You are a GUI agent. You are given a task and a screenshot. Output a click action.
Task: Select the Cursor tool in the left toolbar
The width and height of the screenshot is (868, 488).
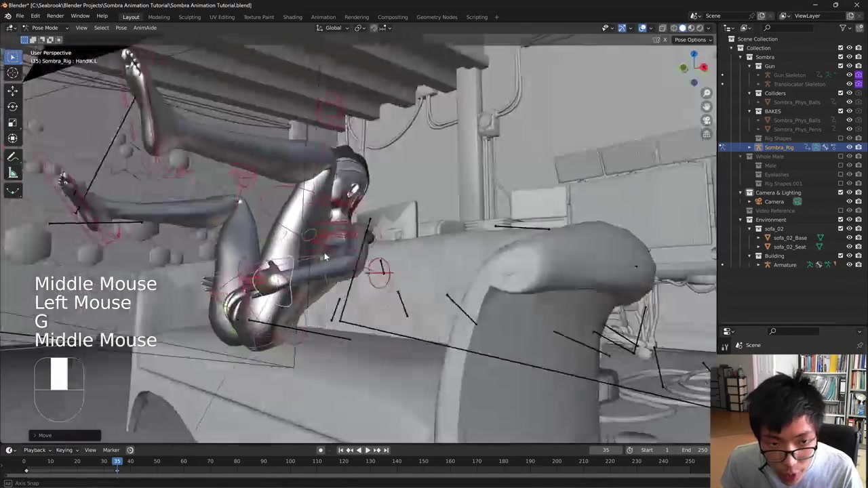pyautogui.click(x=12, y=73)
